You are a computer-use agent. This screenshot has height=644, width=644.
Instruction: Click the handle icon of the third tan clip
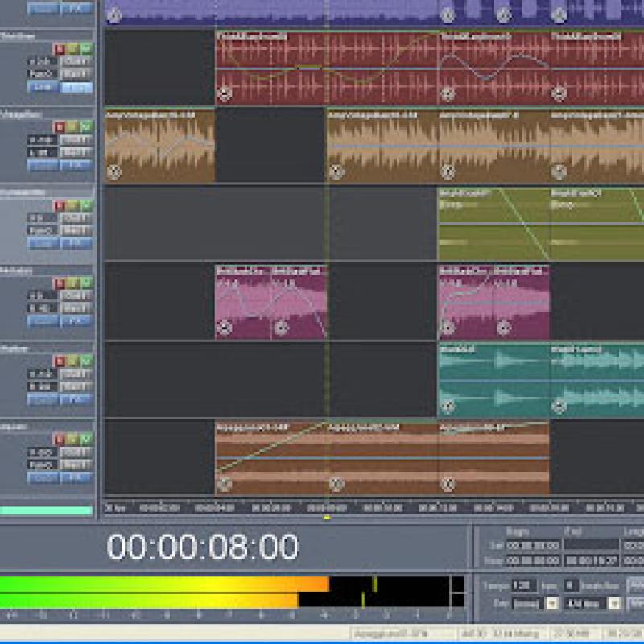click(448, 171)
